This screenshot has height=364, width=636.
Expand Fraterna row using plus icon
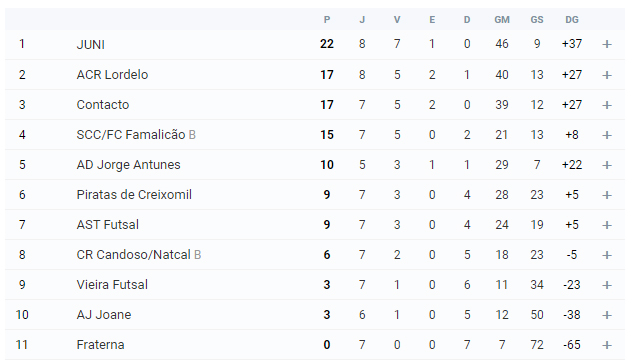pyautogui.click(x=607, y=345)
